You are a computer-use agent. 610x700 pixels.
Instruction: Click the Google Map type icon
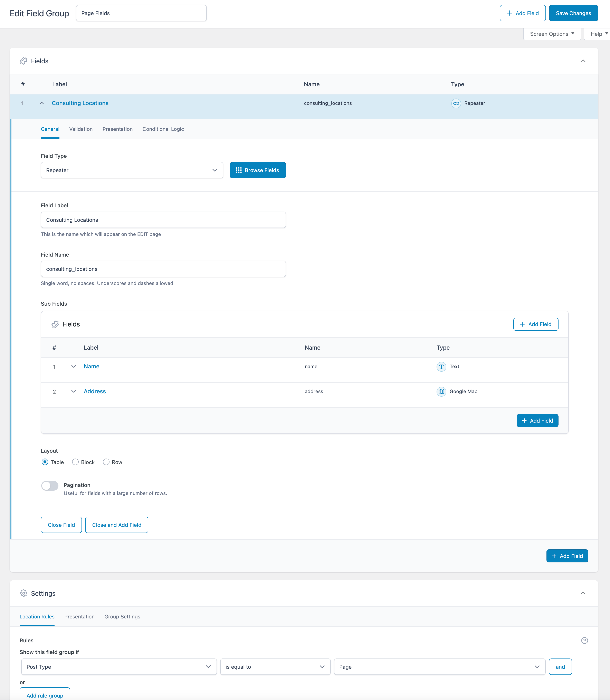441,391
